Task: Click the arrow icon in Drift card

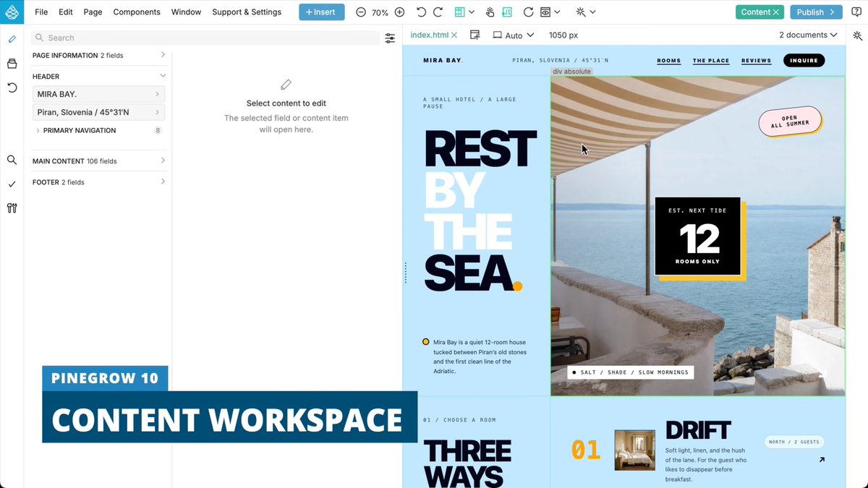Action: 822,460
